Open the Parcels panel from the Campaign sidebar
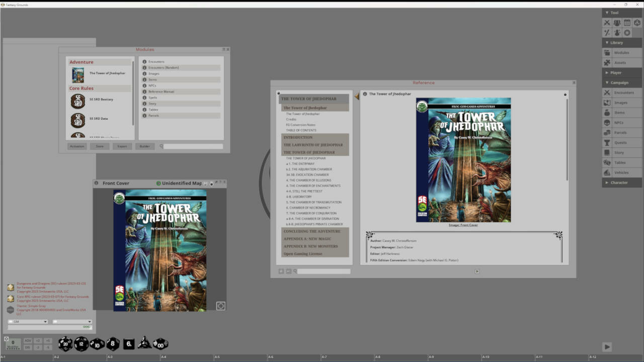Viewport: 644px width, 362px height. tap(621, 132)
